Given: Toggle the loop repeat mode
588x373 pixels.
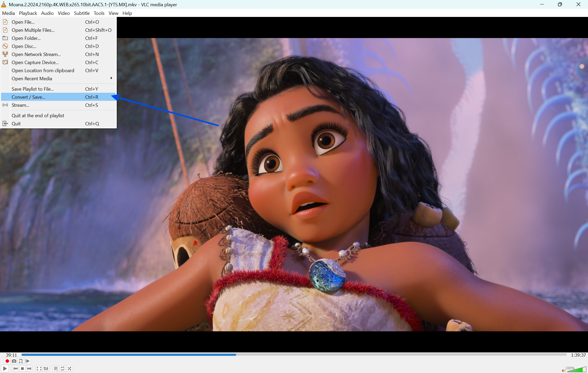Looking at the screenshot, I should pyautogui.click(x=63, y=369).
